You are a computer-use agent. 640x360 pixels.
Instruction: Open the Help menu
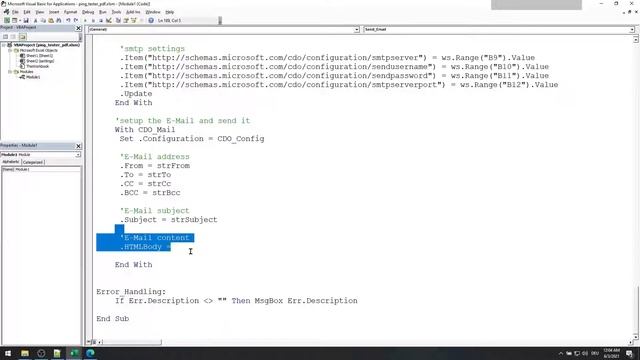click(170, 12)
